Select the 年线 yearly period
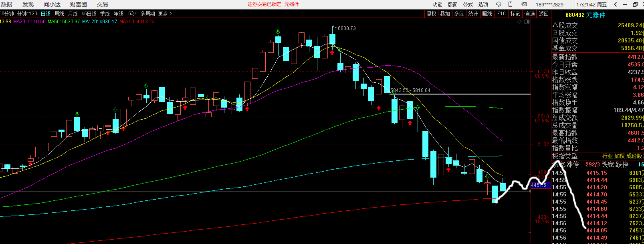Viewport: 644px width, 244px height. pyautogui.click(x=119, y=14)
